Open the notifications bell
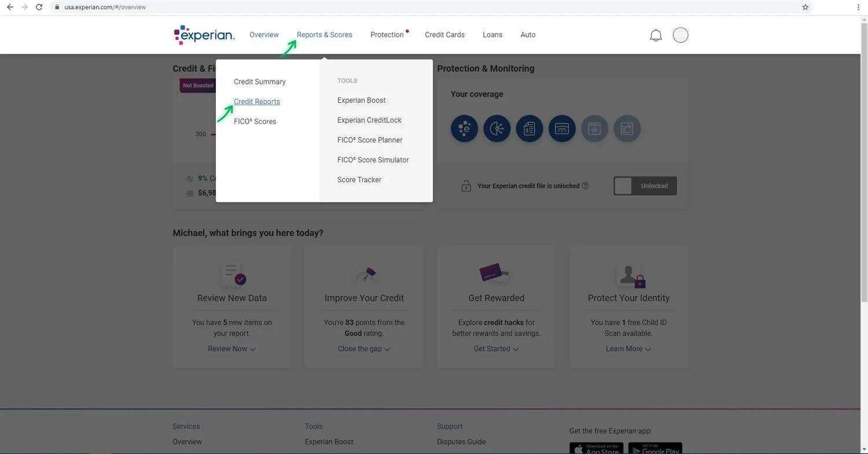Image resolution: width=868 pixels, height=454 pixels. (x=656, y=35)
